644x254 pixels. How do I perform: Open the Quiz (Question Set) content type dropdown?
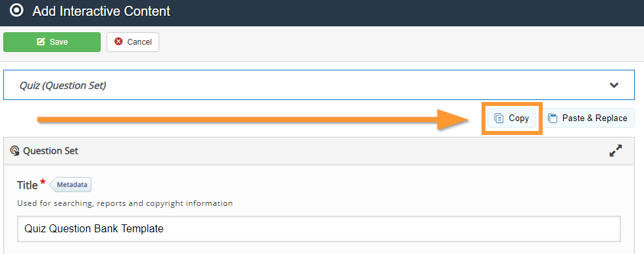[319, 85]
